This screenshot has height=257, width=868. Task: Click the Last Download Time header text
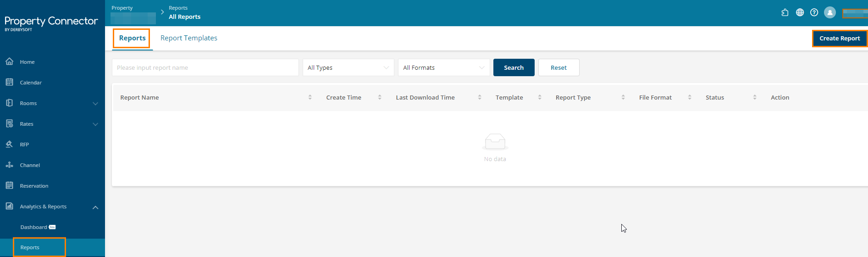pyautogui.click(x=425, y=97)
